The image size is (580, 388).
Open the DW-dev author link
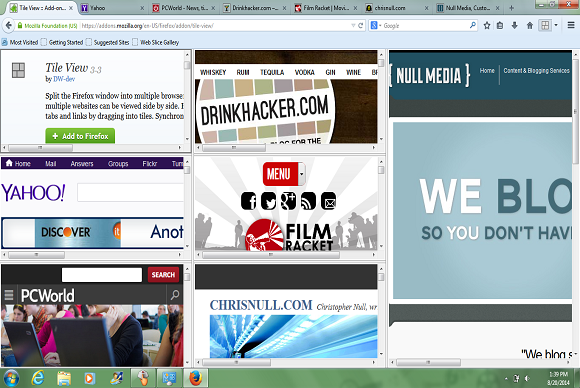pos(64,79)
